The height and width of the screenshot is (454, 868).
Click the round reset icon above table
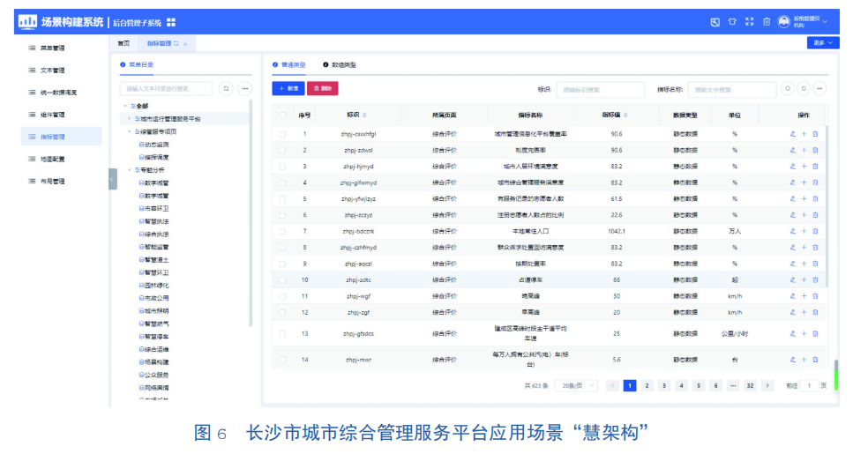coord(804,88)
